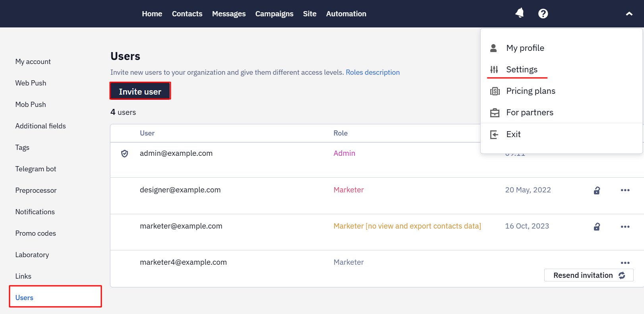
Task: Click Marketer [no view and export contacts data] role
Action: pyautogui.click(x=407, y=226)
